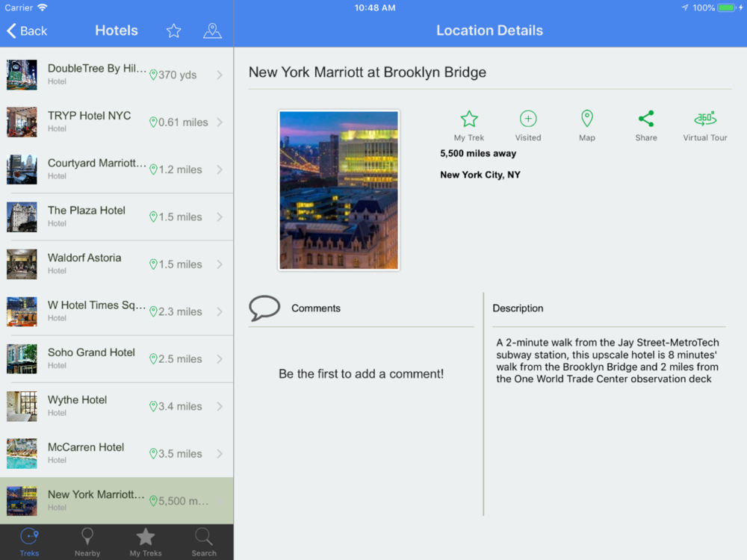Switch to the Search tab
This screenshot has width=747, height=560.
[x=204, y=542]
